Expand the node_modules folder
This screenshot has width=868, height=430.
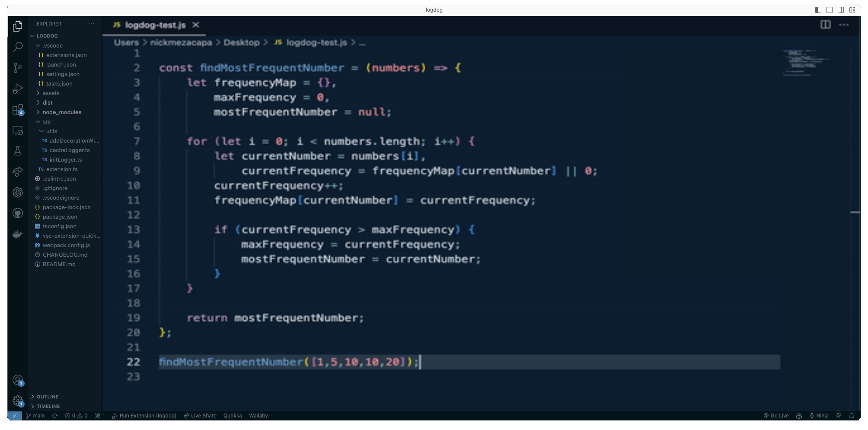[x=62, y=112]
